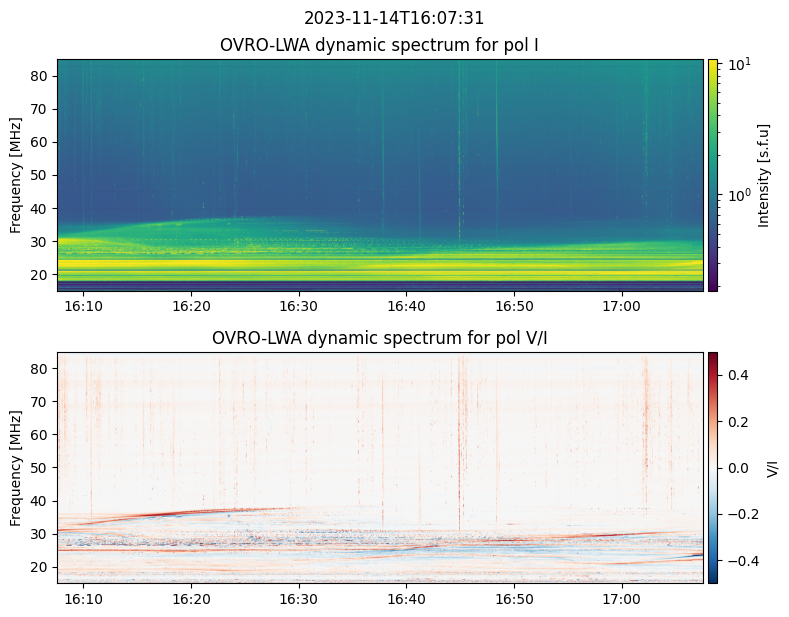Click the bottom plot's Frequency [MHz] label
789x617 pixels.
click(x=16, y=467)
